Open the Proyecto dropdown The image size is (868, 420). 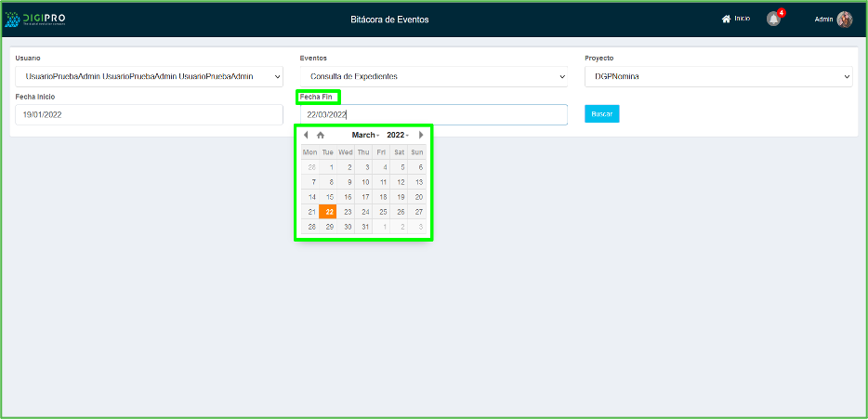click(718, 76)
